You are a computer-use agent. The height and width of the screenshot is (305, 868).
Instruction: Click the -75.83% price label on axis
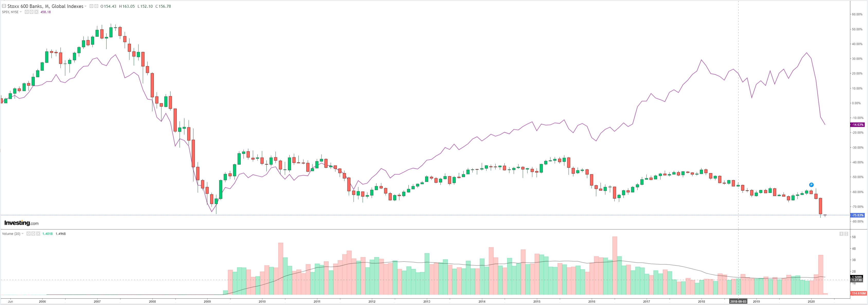pyautogui.click(x=857, y=215)
